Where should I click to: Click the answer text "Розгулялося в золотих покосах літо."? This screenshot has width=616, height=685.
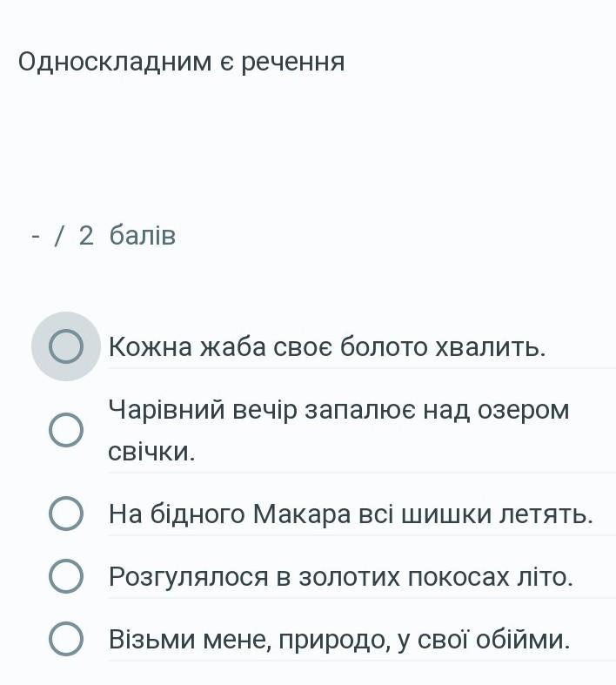340,577
